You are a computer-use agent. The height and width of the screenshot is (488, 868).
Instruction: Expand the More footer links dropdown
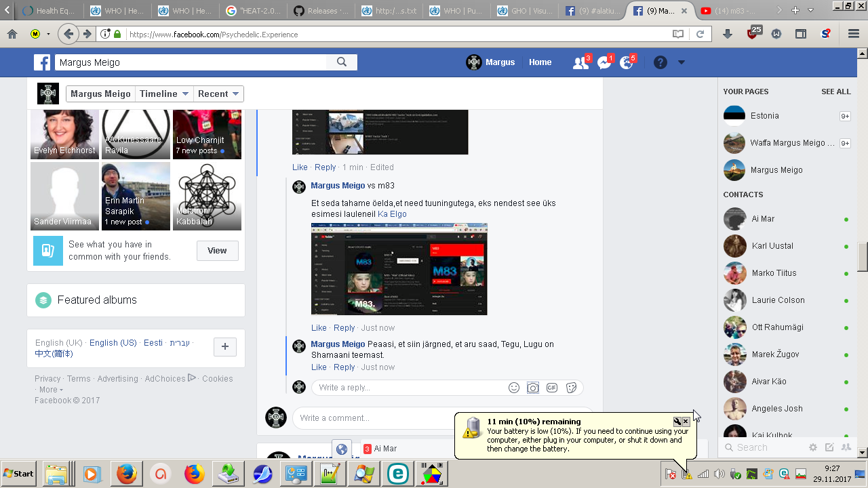[x=51, y=390]
